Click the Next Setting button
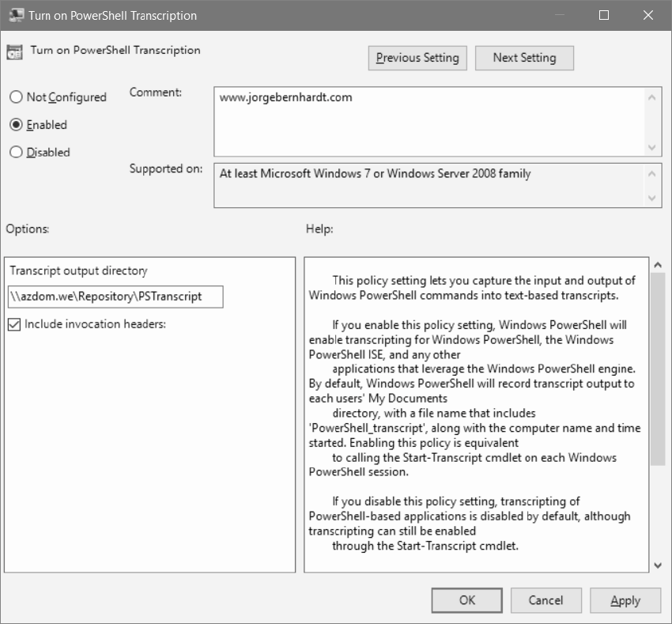This screenshot has height=624, width=672. click(x=524, y=58)
